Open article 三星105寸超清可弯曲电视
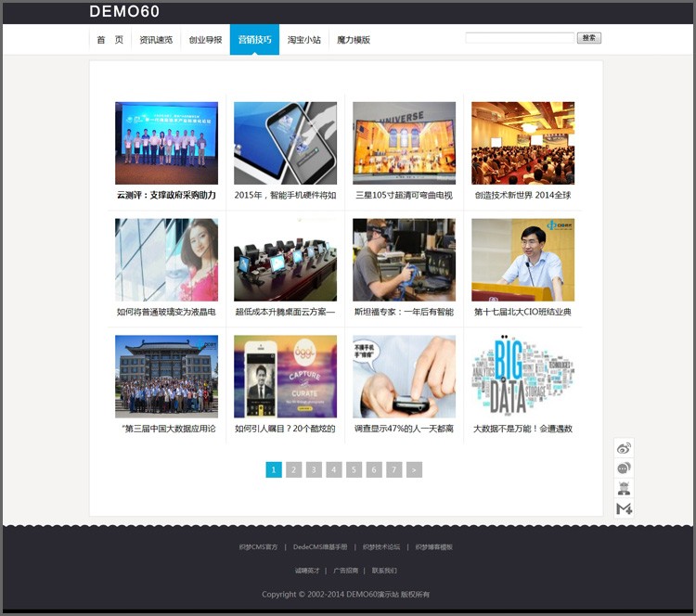The width and height of the screenshot is (696, 616). pos(404,195)
